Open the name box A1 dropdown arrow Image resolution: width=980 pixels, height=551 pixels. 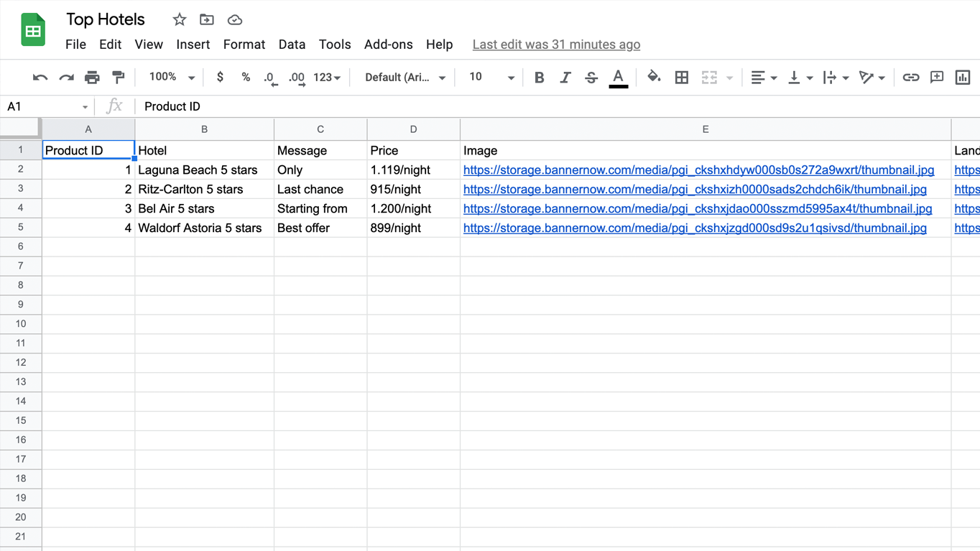(x=85, y=107)
